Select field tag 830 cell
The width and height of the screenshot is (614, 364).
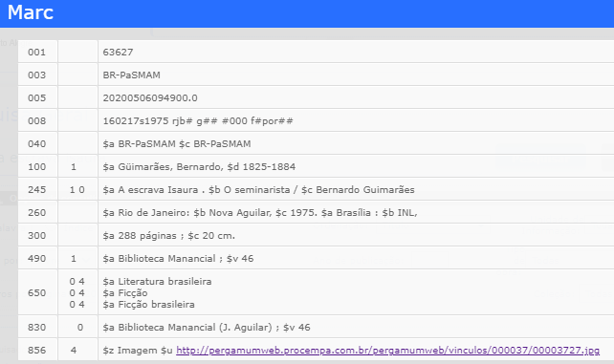click(x=36, y=328)
